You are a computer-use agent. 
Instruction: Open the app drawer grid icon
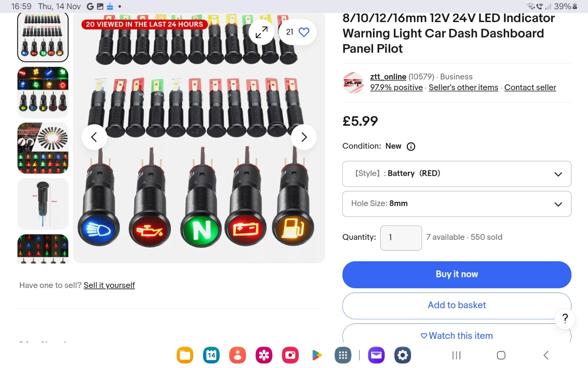pyautogui.click(x=343, y=355)
